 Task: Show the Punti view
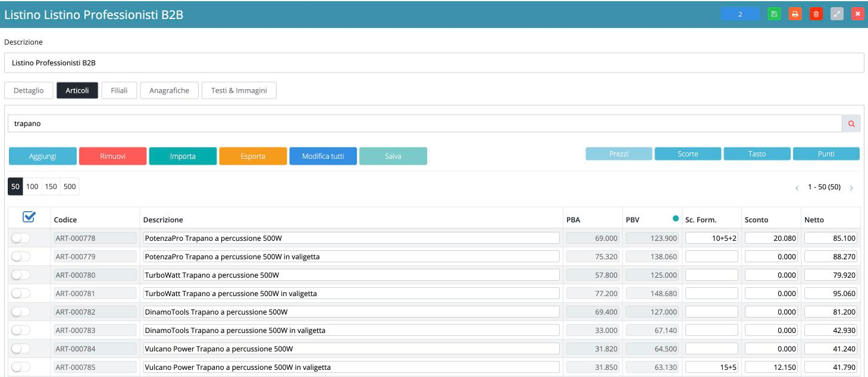[x=826, y=154]
